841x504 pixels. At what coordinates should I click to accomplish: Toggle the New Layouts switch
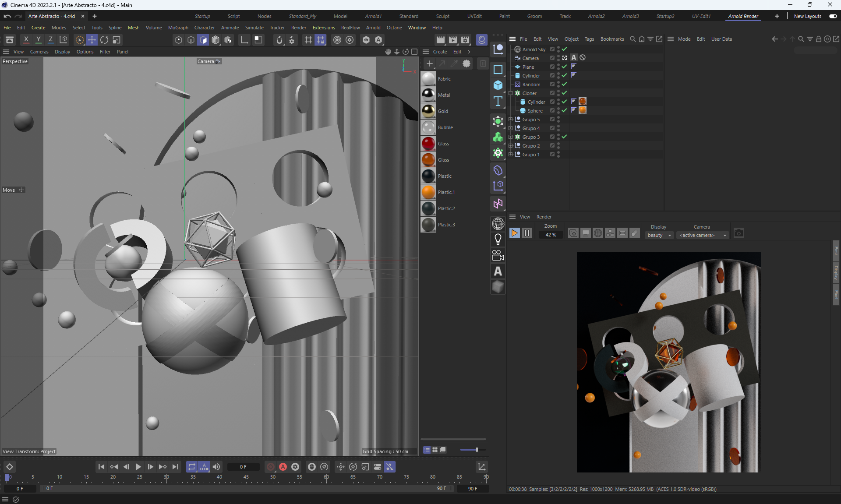coord(833,16)
